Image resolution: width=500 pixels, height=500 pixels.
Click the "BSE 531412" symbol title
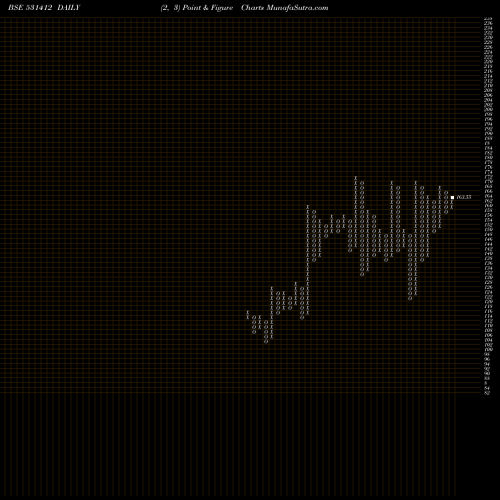[30, 8]
